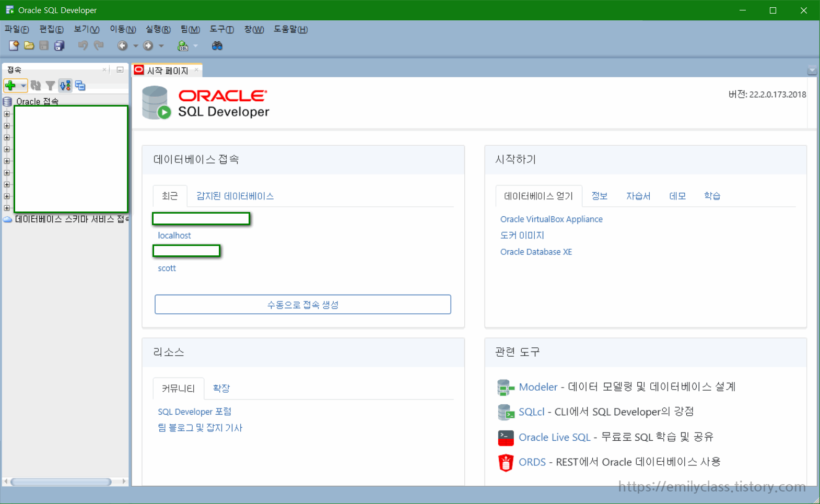This screenshot has width=820, height=504.
Task: Open the 도구(T) menu
Action: [221, 29]
